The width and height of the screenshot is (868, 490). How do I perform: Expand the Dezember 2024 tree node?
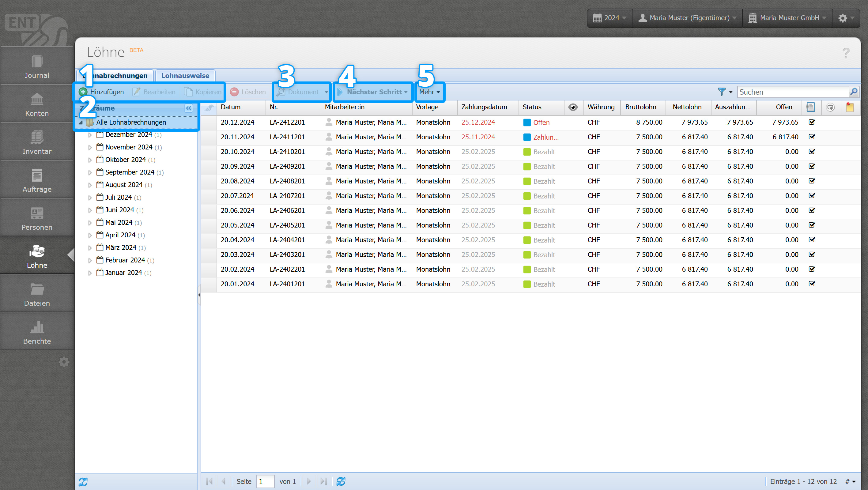[x=90, y=135]
